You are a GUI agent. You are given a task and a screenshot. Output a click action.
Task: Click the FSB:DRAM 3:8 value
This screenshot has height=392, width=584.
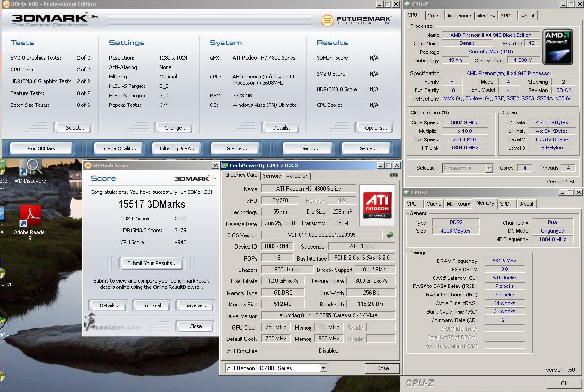pyautogui.click(x=504, y=269)
